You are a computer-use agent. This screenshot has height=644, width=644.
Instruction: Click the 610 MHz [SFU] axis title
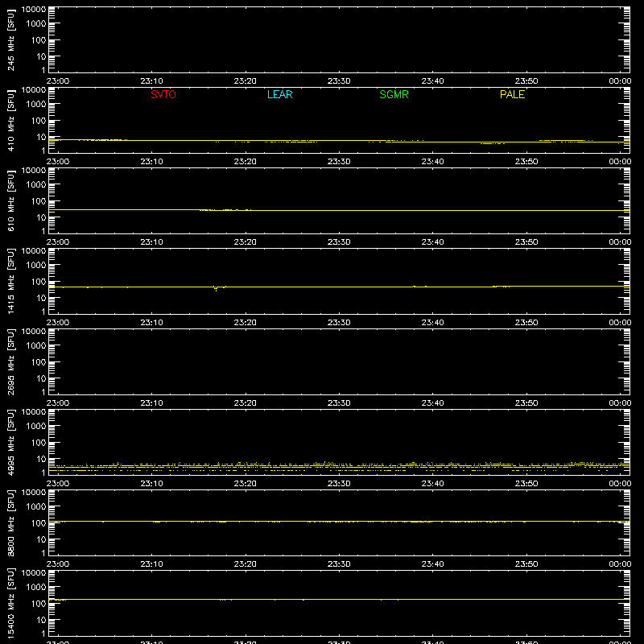(x=10, y=200)
